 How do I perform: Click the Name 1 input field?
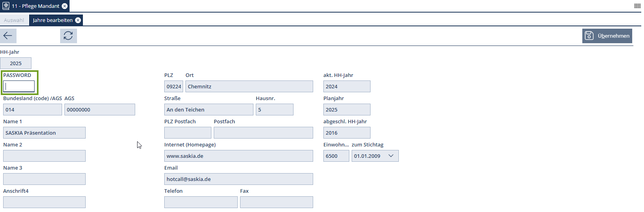pos(44,133)
